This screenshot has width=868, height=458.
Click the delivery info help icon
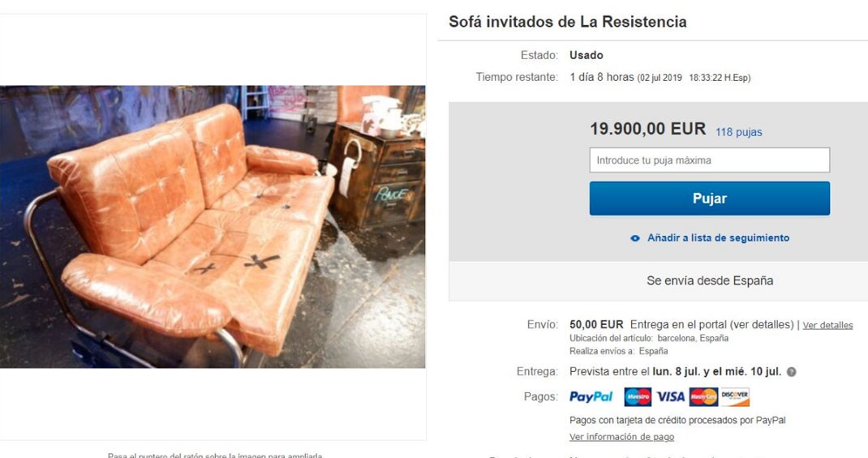(x=792, y=372)
